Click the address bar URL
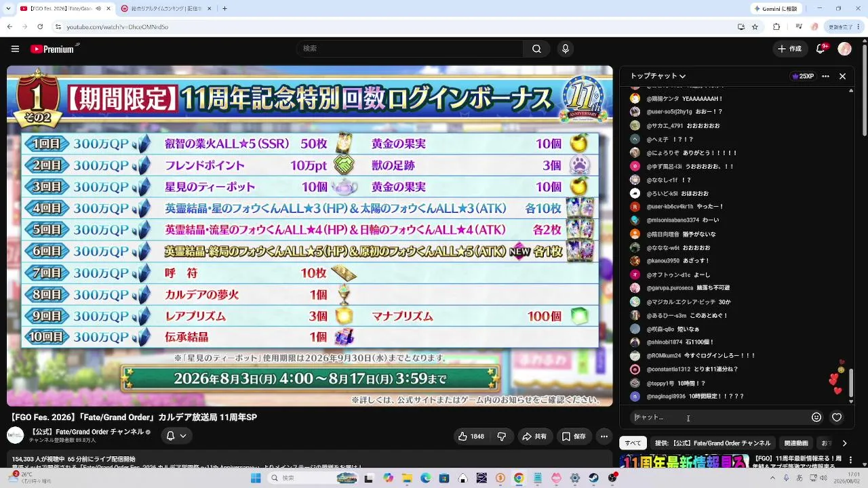This screenshot has height=488, width=868. (x=117, y=27)
